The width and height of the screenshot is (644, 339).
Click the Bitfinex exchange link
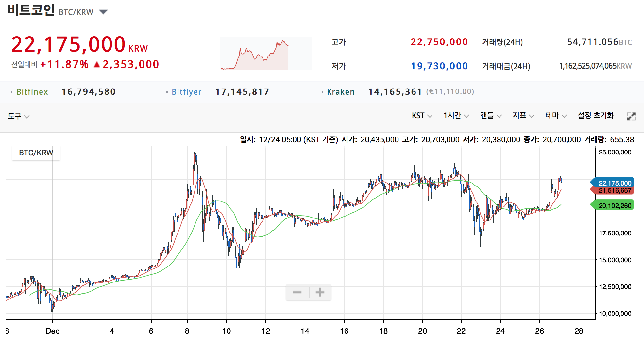pyautogui.click(x=32, y=92)
